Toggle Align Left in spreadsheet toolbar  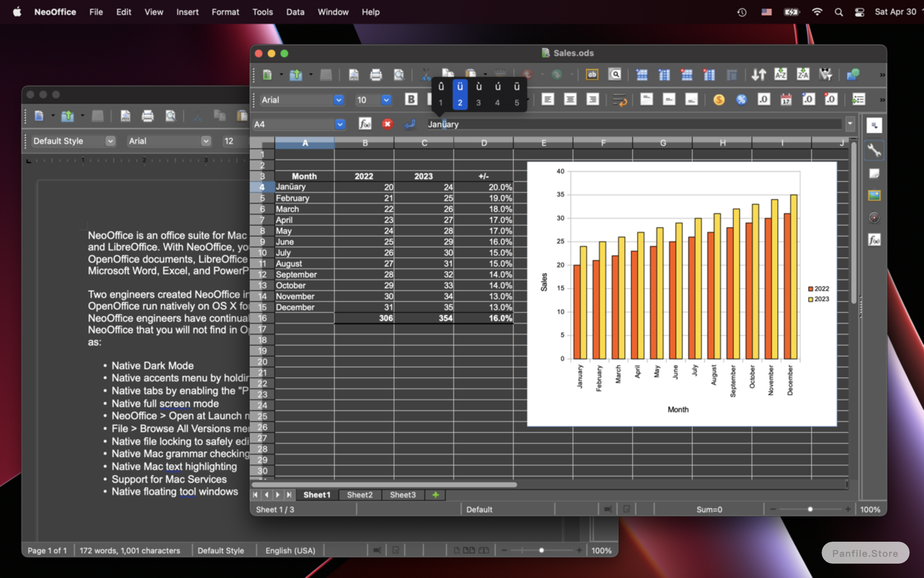pos(548,100)
